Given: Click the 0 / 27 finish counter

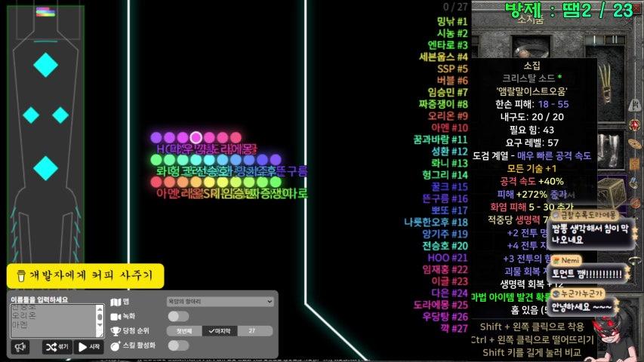Looking at the screenshot, I should click(x=455, y=7).
